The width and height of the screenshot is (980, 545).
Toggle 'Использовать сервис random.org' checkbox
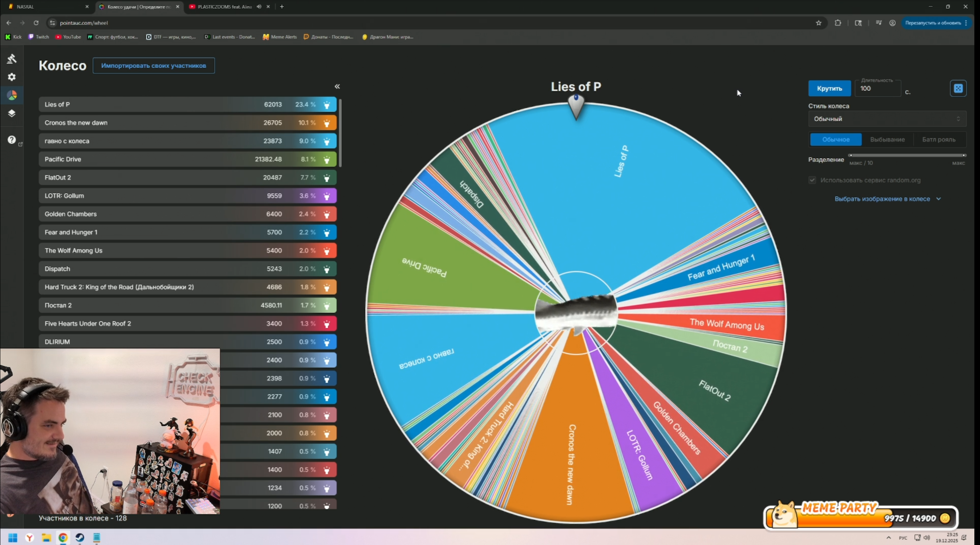[812, 180]
